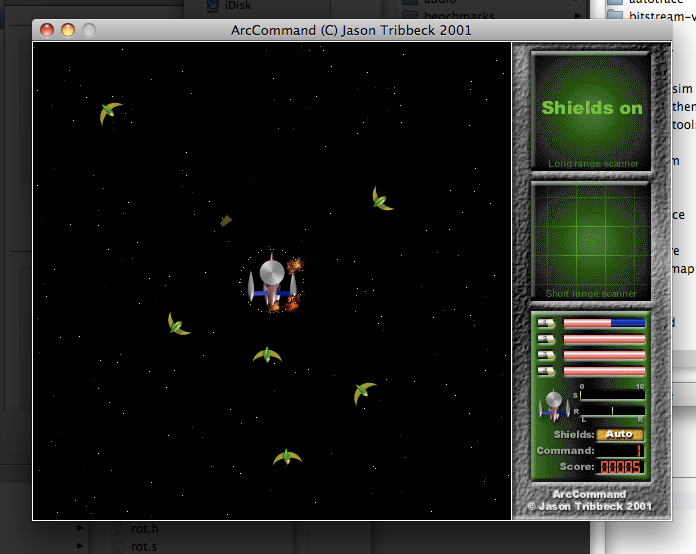Click the ship status icon in the control panel

coord(554,404)
